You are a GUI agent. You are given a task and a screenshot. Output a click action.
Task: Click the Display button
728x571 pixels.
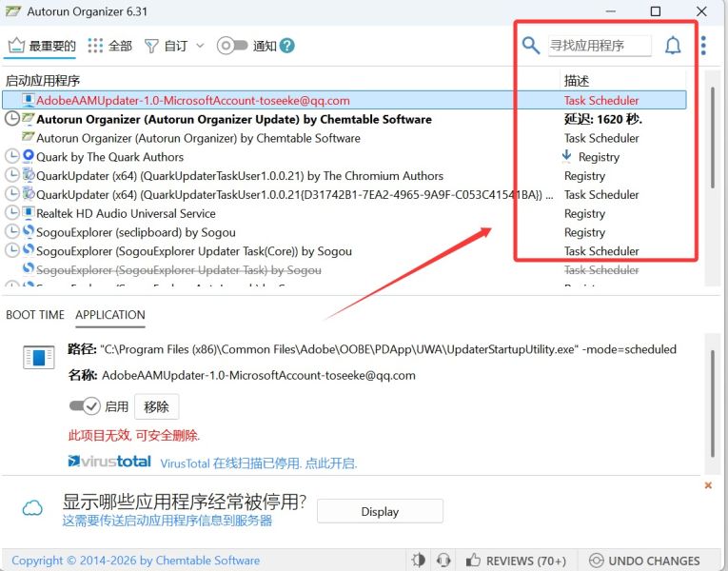[x=380, y=512]
